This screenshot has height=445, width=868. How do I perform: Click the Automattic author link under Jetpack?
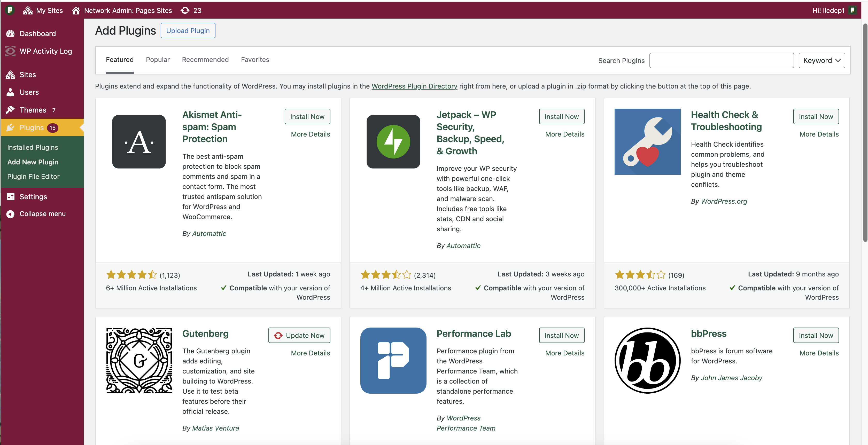[x=463, y=246]
